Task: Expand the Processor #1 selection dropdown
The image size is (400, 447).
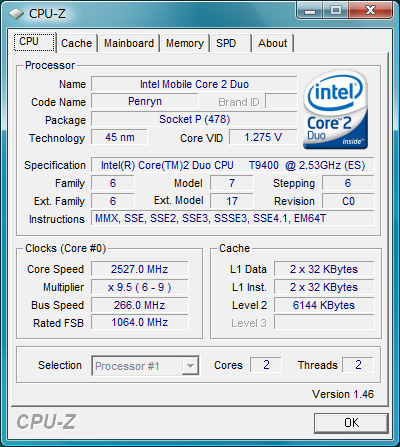Action: click(x=145, y=366)
